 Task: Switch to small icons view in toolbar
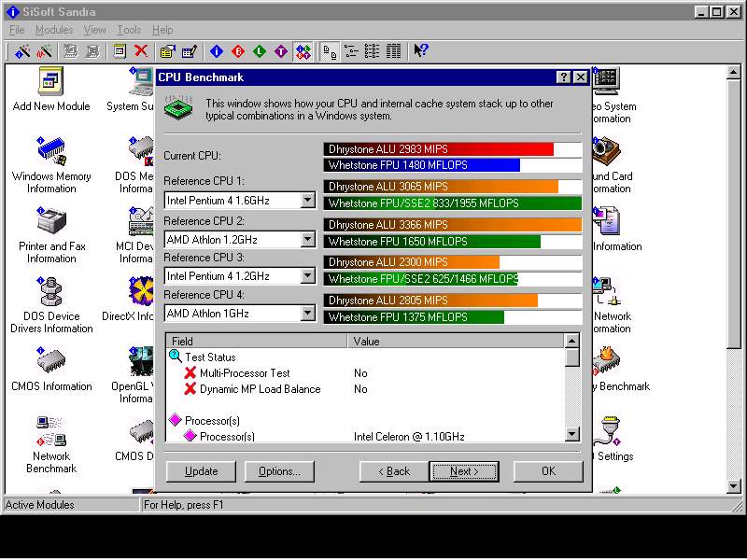[x=352, y=51]
